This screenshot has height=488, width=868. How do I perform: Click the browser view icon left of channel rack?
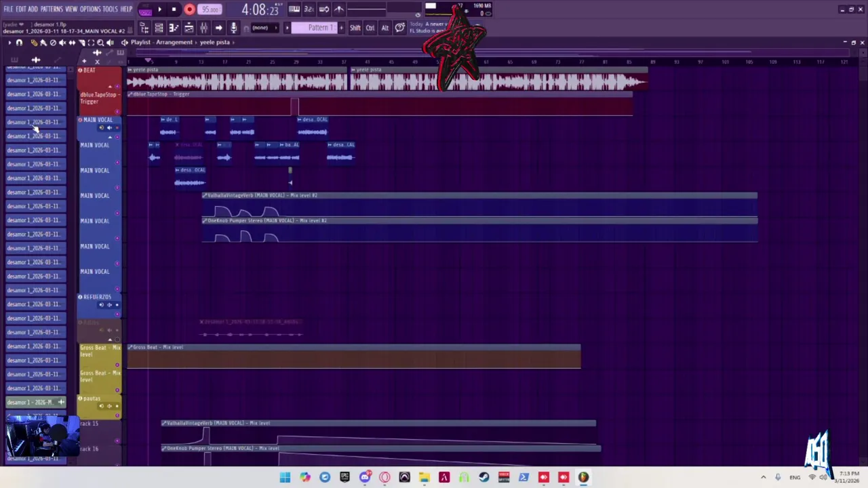click(x=144, y=28)
